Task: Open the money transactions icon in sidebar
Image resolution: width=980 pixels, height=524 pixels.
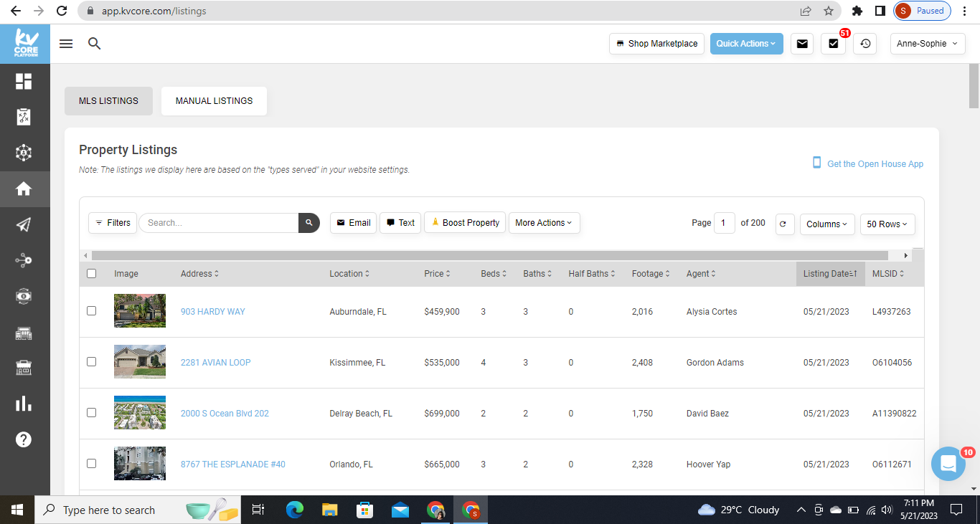Action: tap(24, 296)
